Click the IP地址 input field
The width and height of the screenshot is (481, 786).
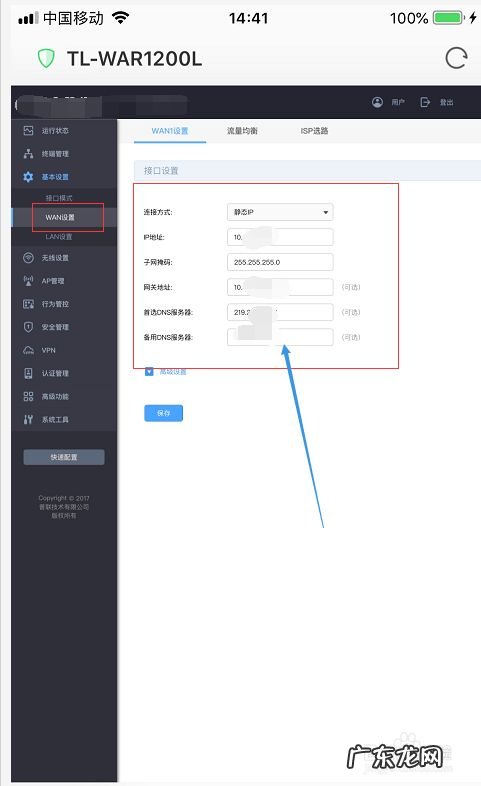(x=280, y=237)
